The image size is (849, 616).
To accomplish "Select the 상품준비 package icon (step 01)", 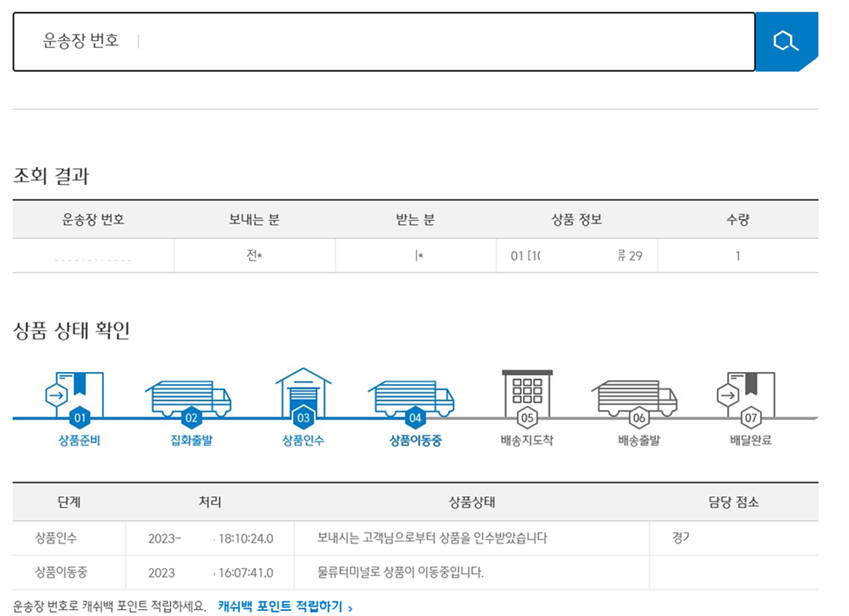I will click(79, 392).
